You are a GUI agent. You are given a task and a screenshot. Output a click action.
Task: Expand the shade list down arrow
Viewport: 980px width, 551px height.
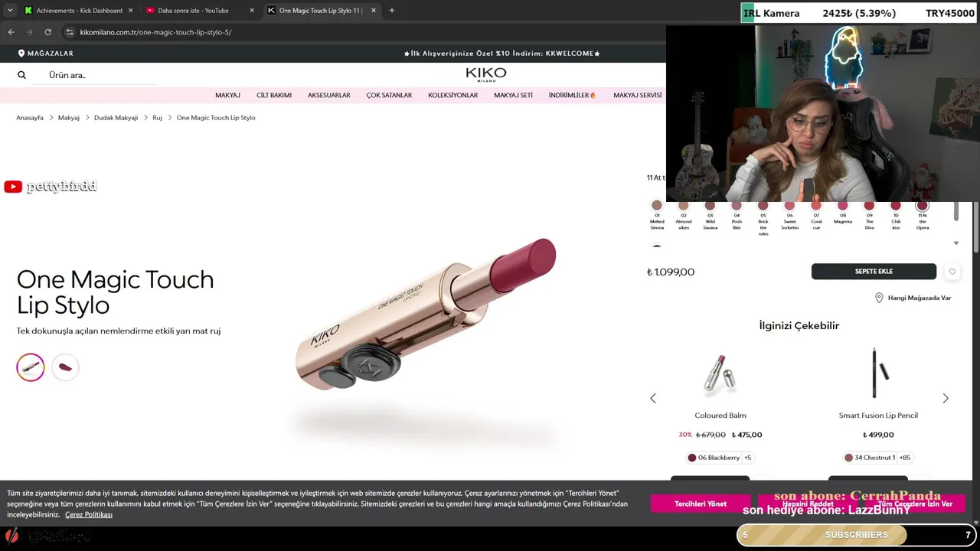[955, 243]
